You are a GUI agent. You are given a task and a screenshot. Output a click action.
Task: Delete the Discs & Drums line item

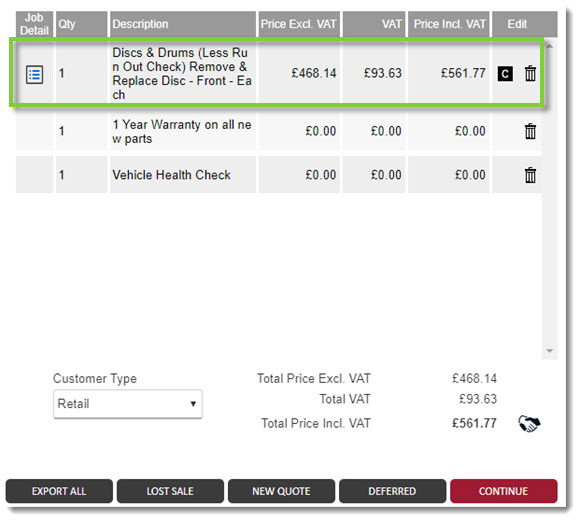tap(530, 73)
